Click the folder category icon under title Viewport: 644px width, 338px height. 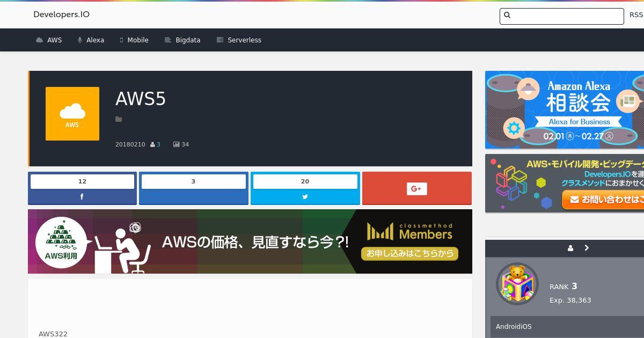[x=119, y=119]
